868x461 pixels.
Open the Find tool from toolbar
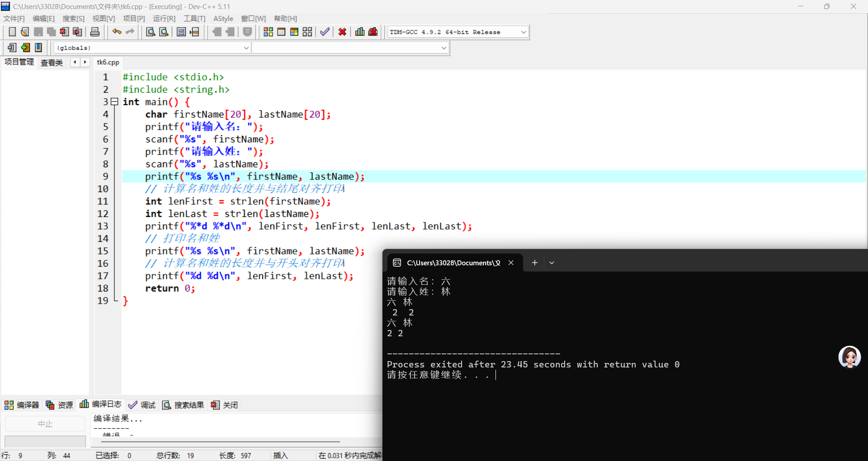(x=151, y=32)
